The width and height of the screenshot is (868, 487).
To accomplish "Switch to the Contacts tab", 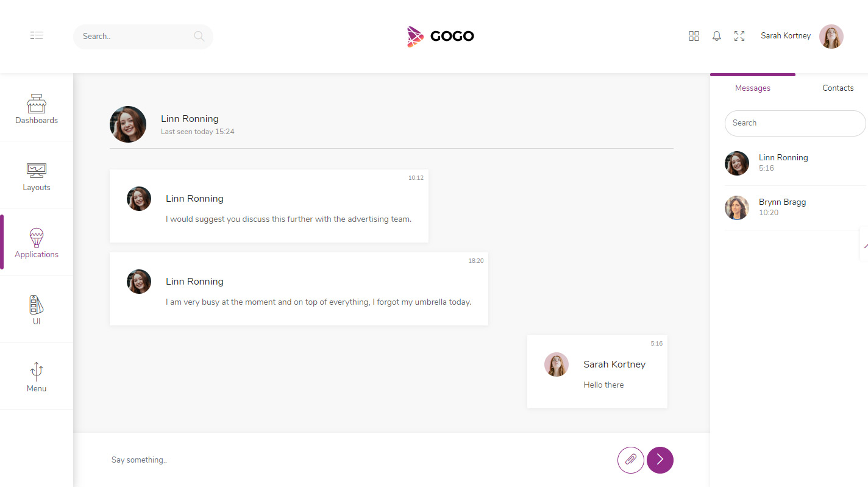I will click(838, 88).
